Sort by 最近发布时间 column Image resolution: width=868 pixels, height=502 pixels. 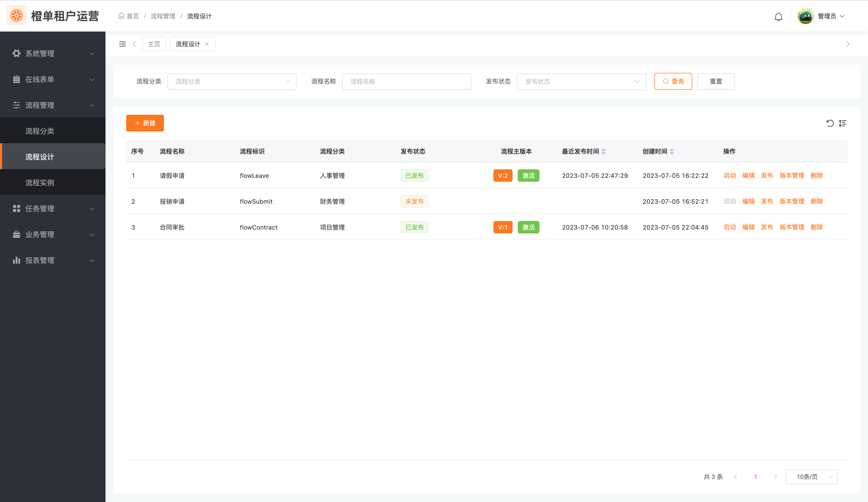(x=604, y=151)
